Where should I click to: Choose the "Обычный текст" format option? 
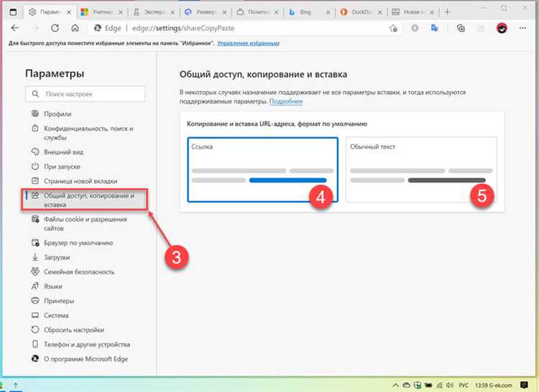420,169
